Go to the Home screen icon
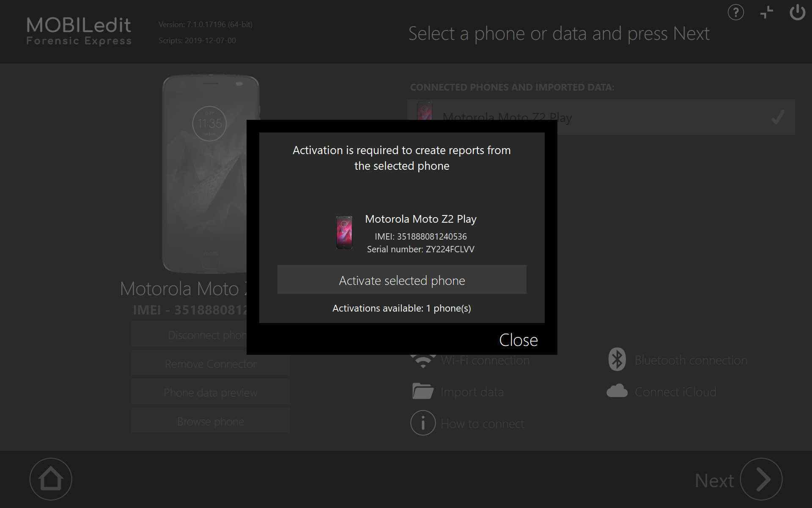The width and height of the screenshot is (812, 508). click(x=51, y=479)
